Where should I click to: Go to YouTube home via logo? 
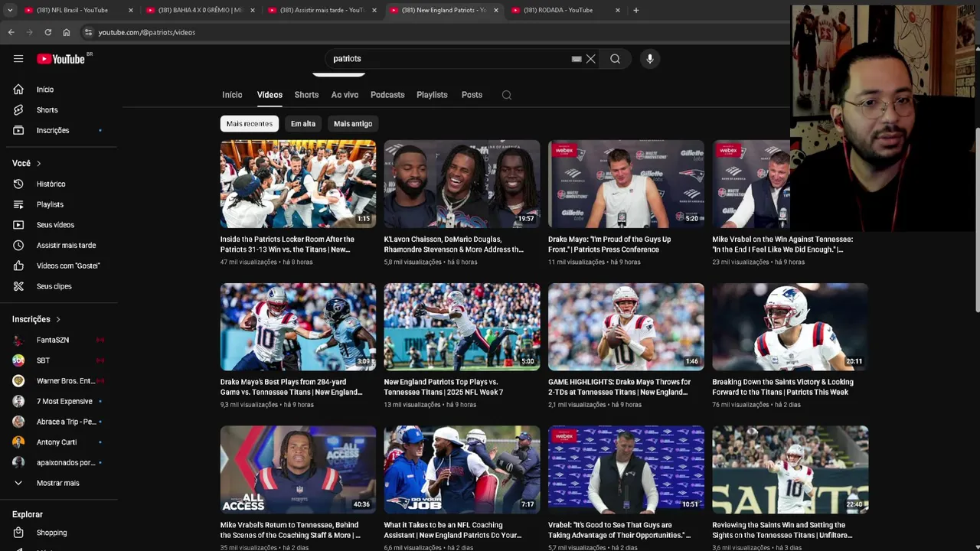(60, 59)
